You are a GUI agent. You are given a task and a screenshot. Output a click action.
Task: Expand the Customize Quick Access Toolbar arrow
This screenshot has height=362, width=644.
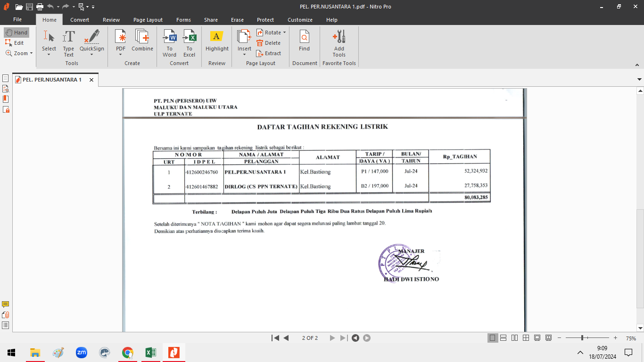(93, 7)
